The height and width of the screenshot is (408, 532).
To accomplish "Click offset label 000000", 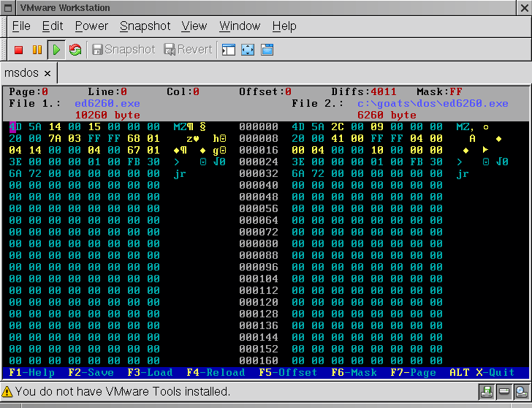I will (259, 127).
